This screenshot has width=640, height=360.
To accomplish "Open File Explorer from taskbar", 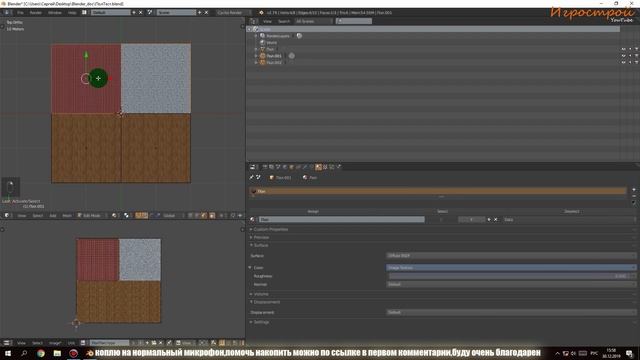I will tap(57, 353).
